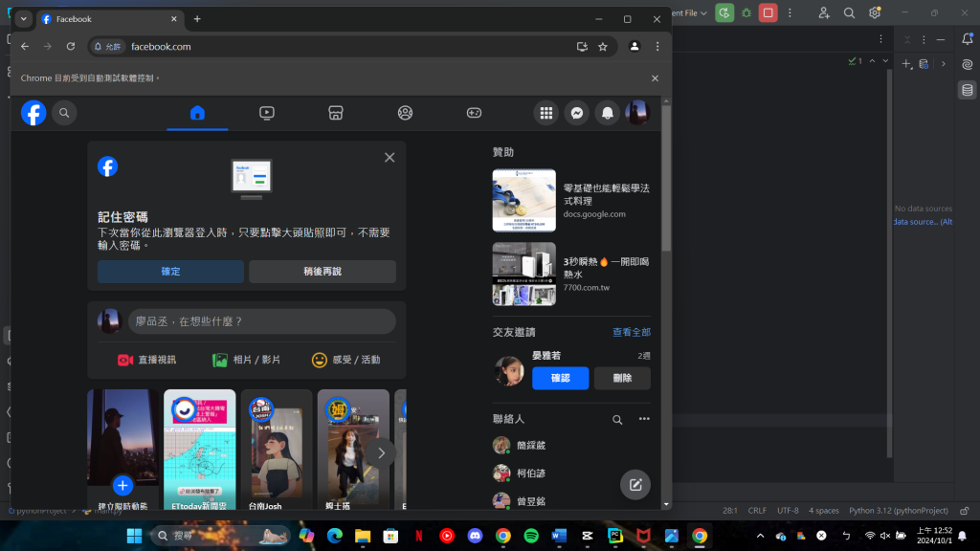The width and height of the screenshot is (980, 551).
Task: Close the 記住密碼 dialog card
Action: pyautogui.click(x=390, y=158)
